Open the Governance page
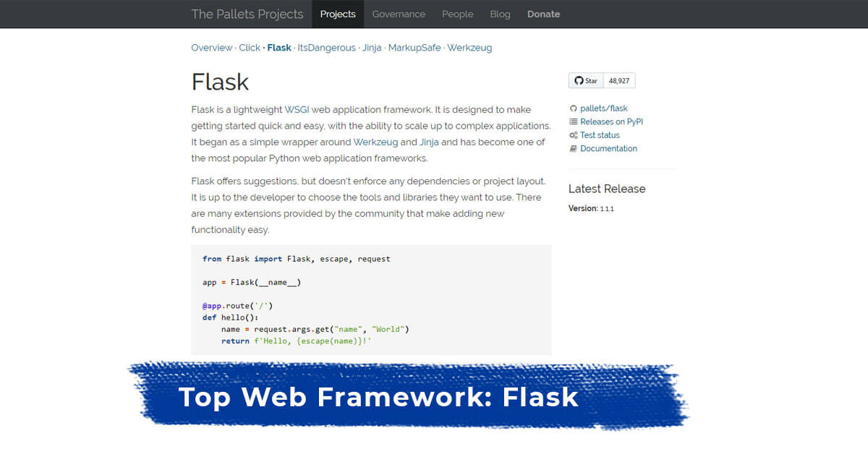Screen dimensions: 868x454 [399, 14]
